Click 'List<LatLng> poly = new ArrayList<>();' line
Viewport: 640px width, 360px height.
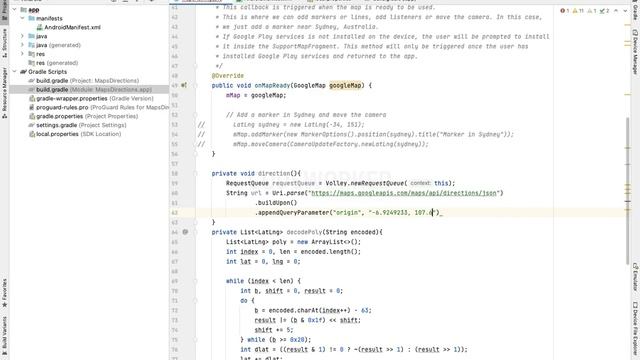coord(293,242)
